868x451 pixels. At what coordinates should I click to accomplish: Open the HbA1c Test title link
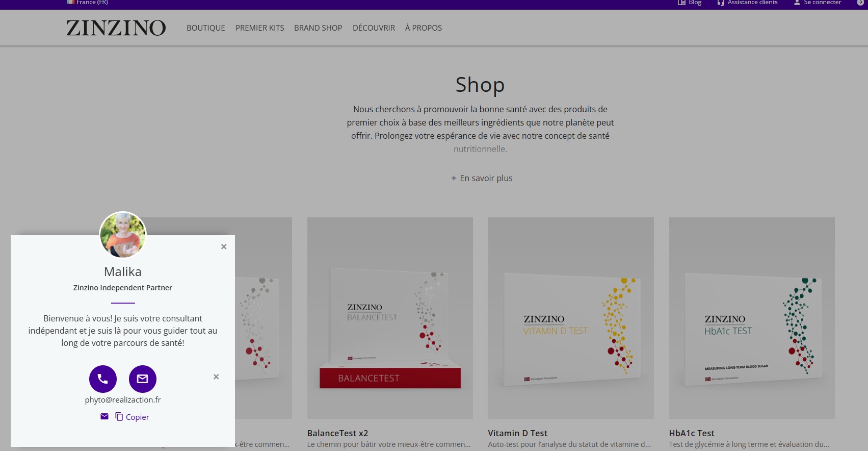(692, 433)
